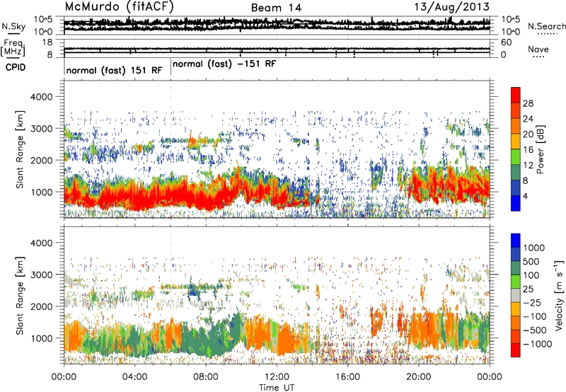Click the '28' label on the Power color bar

(x=528, y=103)
